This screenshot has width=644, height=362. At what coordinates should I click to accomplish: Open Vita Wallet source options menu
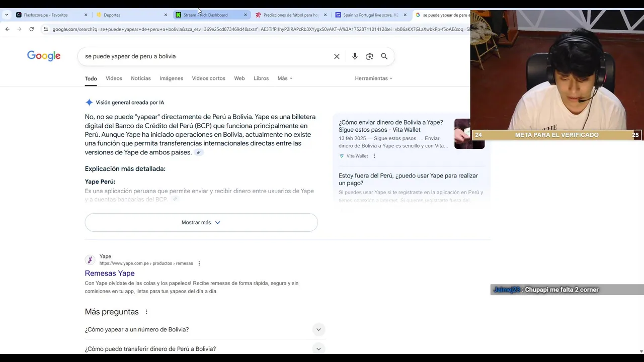374,156
